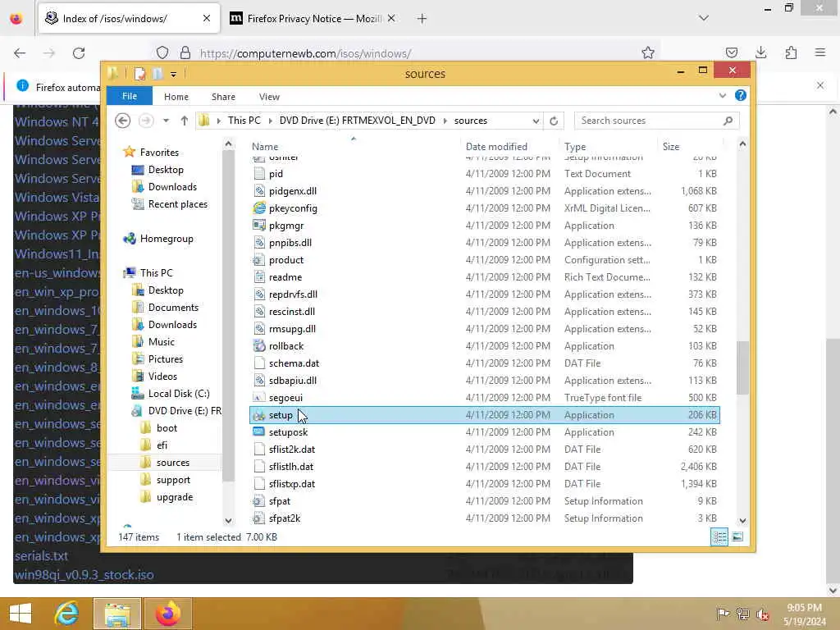The width and height of the screenshot is (840, 630).
Task: Select the schema.dat file name
Action: [294, 363]
